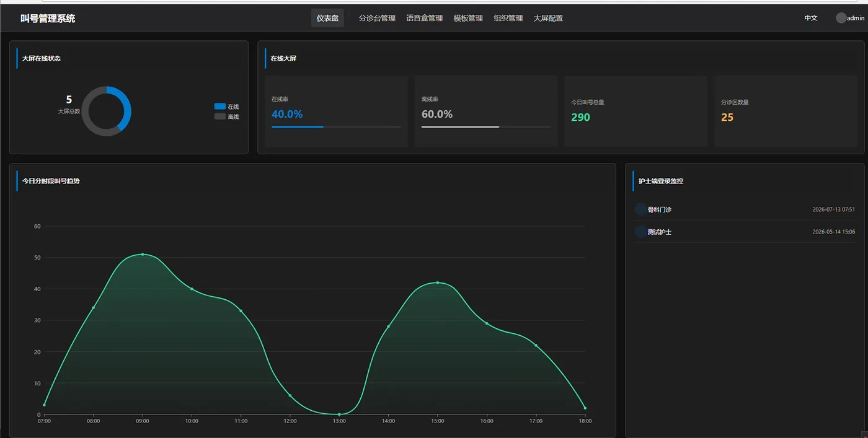Image resolution: width=868 pixels, height=438 pixels.
Task: Click the 10:00 data point on curve
Action: (x=192, y=289)
